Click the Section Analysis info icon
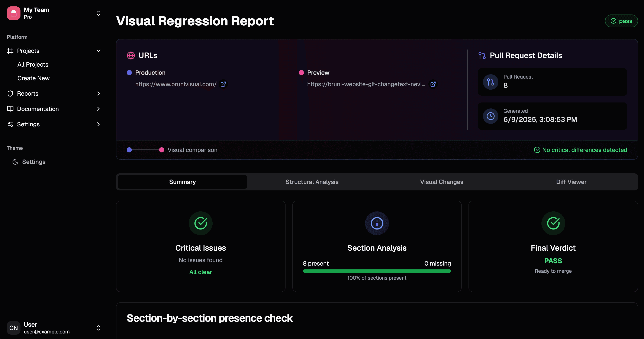The image size is (644, 339). [377, 223]
